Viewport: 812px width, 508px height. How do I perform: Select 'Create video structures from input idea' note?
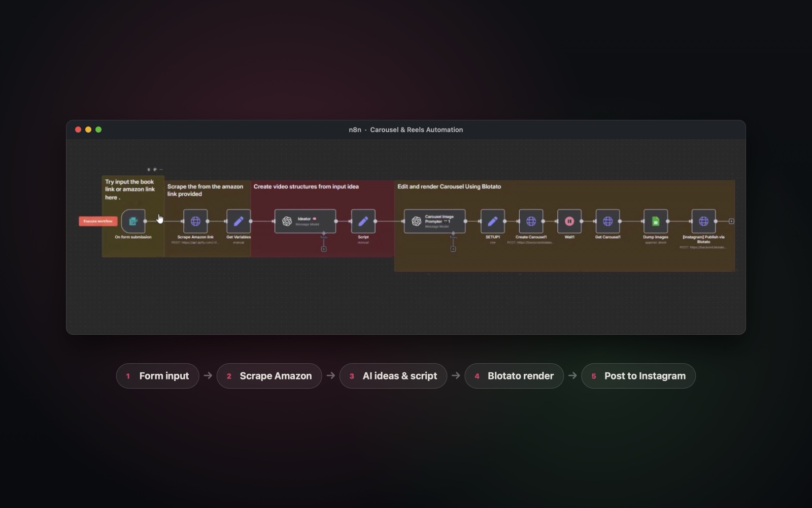[322, 218]
